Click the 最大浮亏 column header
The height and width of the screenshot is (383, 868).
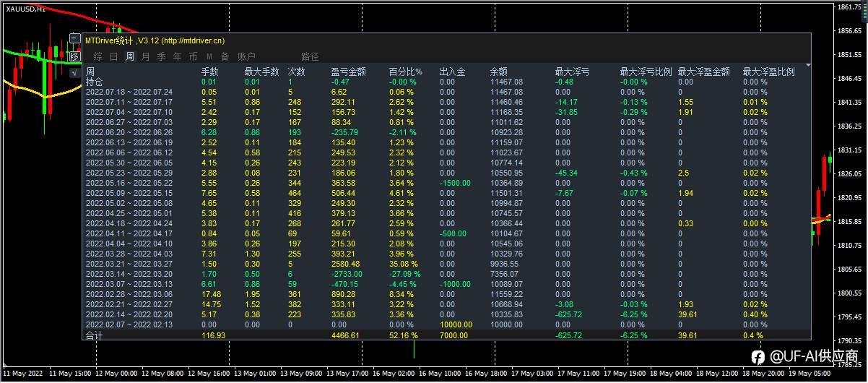pos(573,72)
